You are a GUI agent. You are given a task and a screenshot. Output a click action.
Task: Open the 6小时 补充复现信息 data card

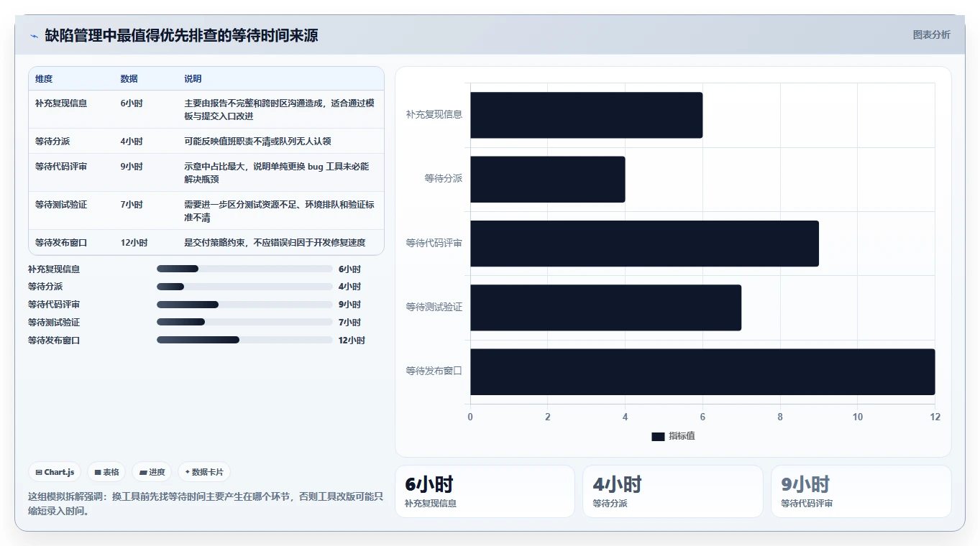pyautogui.click(x=485, y=491)
